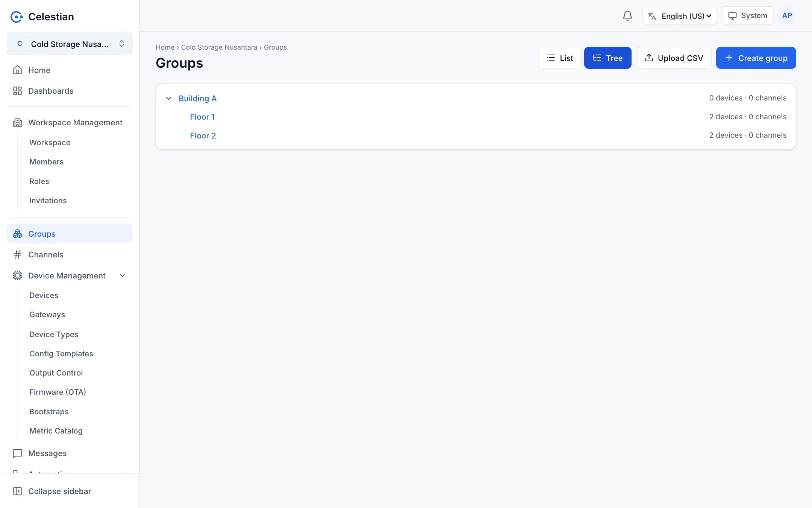Click the Collapse sidebar panel icon

point(17,491)
